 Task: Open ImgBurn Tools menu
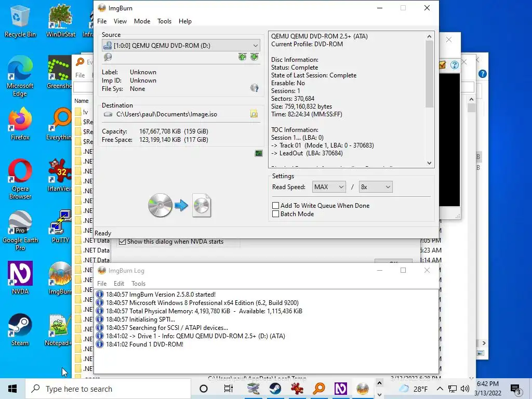pos(164,21)
